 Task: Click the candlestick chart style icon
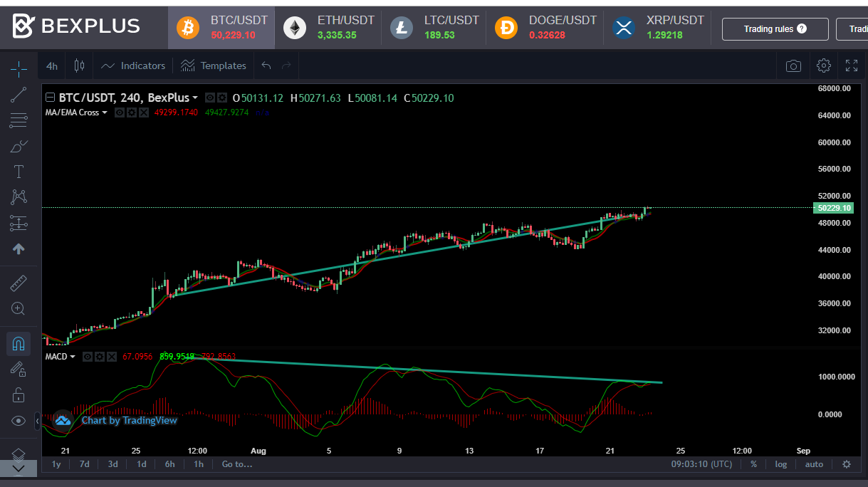click(x=79, y=66)
